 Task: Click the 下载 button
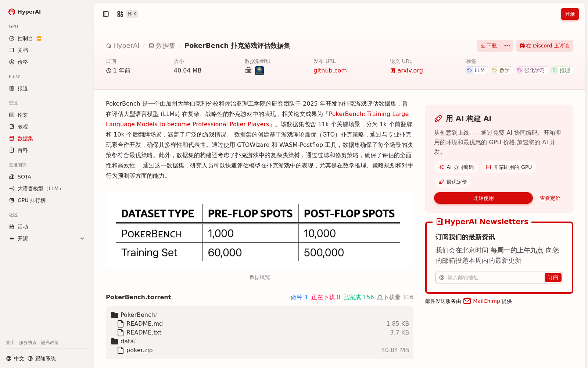(489, 46)
